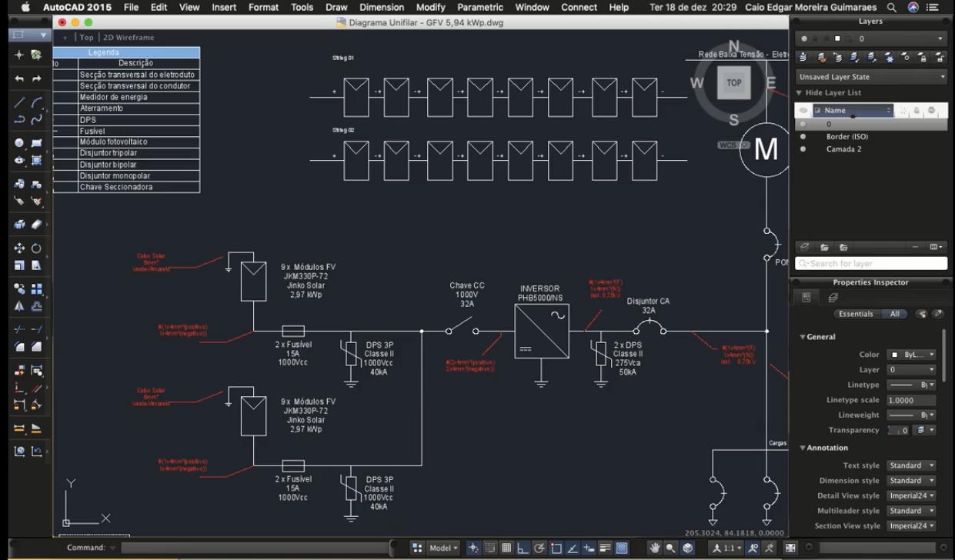Screen dimensions: 955x560
Task: Open the Model space dropdown
Action: point(442,548)
